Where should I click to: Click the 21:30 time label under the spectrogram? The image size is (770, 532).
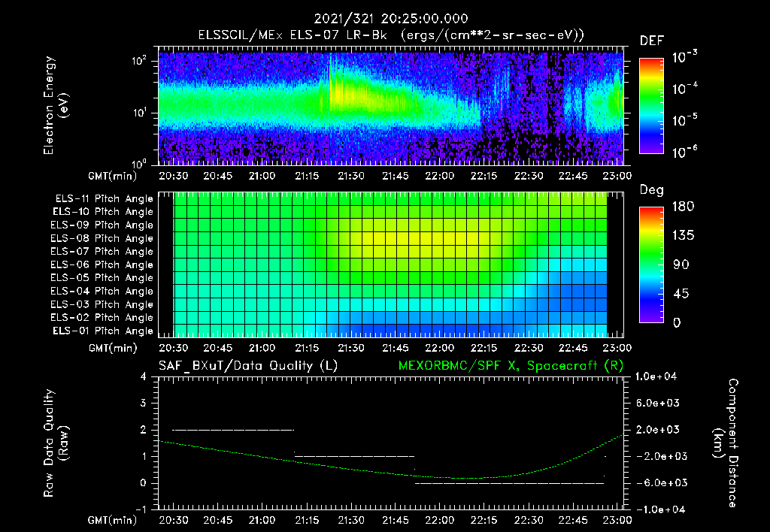350,176
